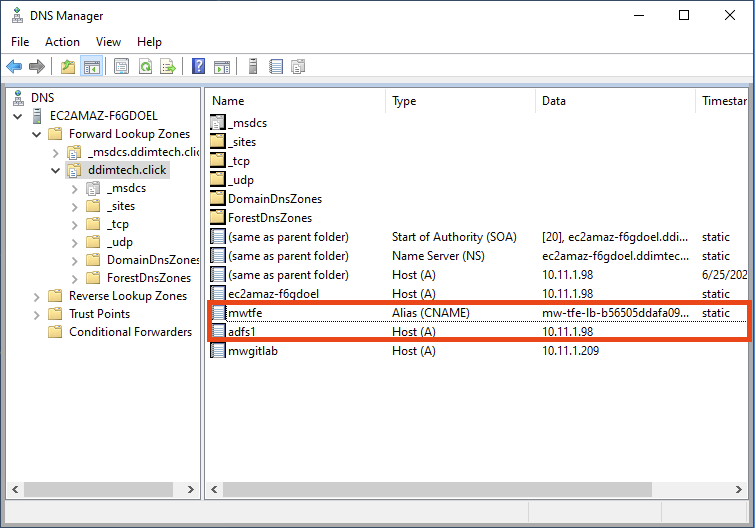Expand the Reverse Lookup Zones node

click(x=37, y=296)
